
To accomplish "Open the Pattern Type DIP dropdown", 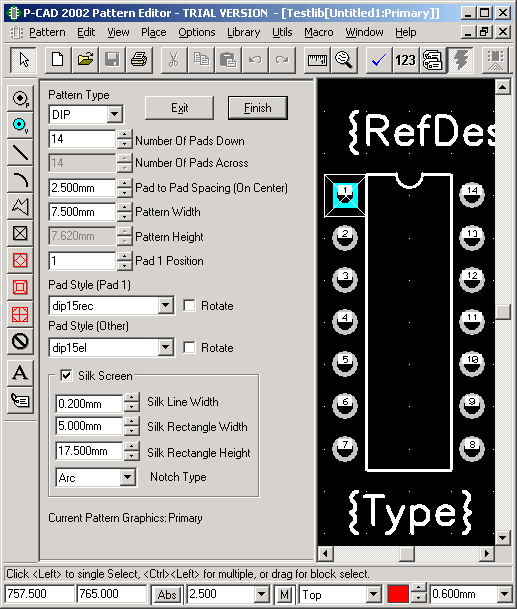I will pos(115,115).
